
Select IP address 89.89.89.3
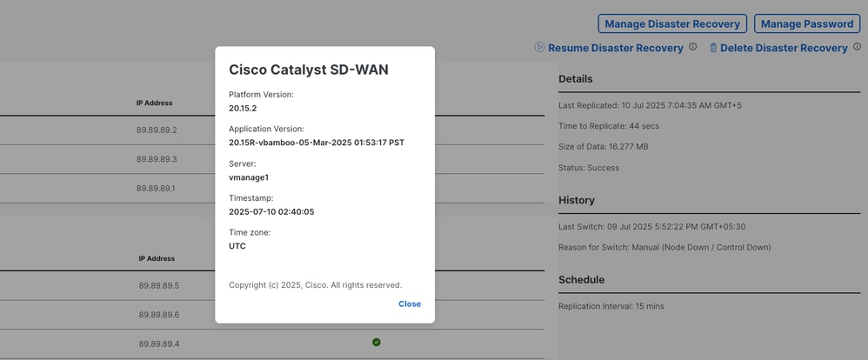pos(157,159)
